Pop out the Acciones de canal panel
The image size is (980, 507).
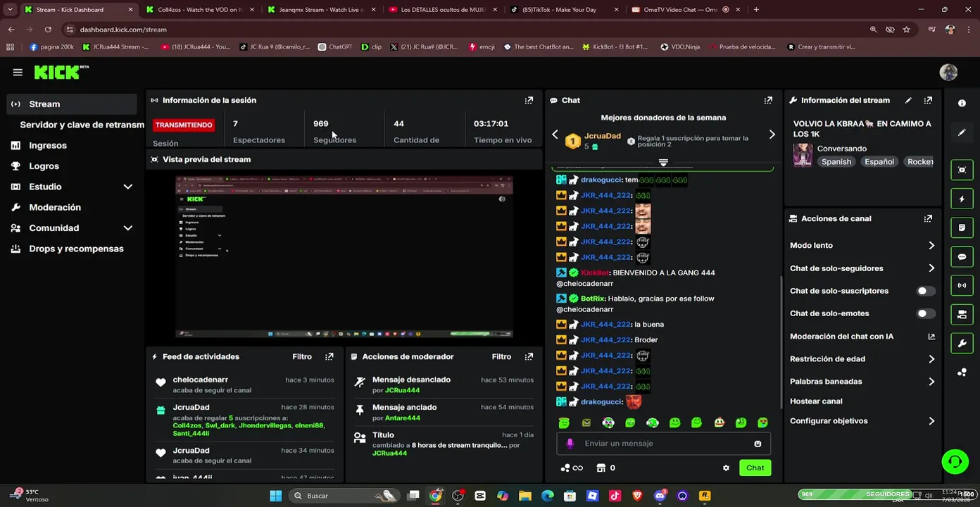pos(928,219)
